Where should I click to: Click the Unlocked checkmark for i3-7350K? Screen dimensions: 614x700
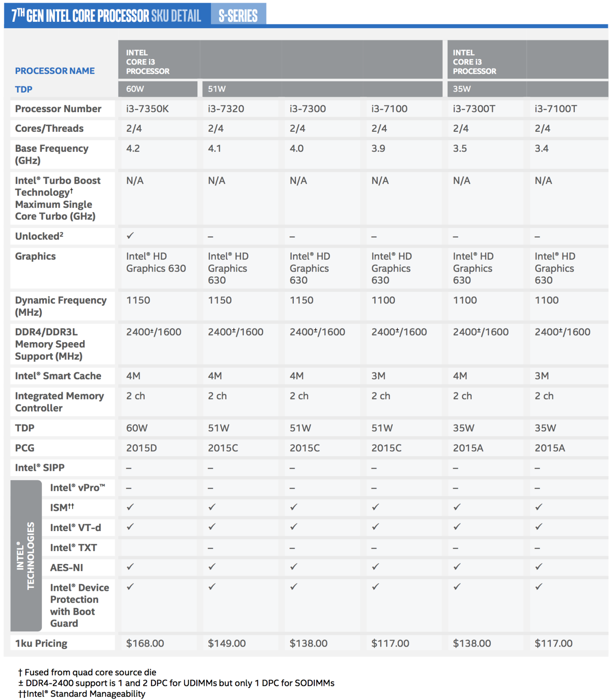coord(130,235)
